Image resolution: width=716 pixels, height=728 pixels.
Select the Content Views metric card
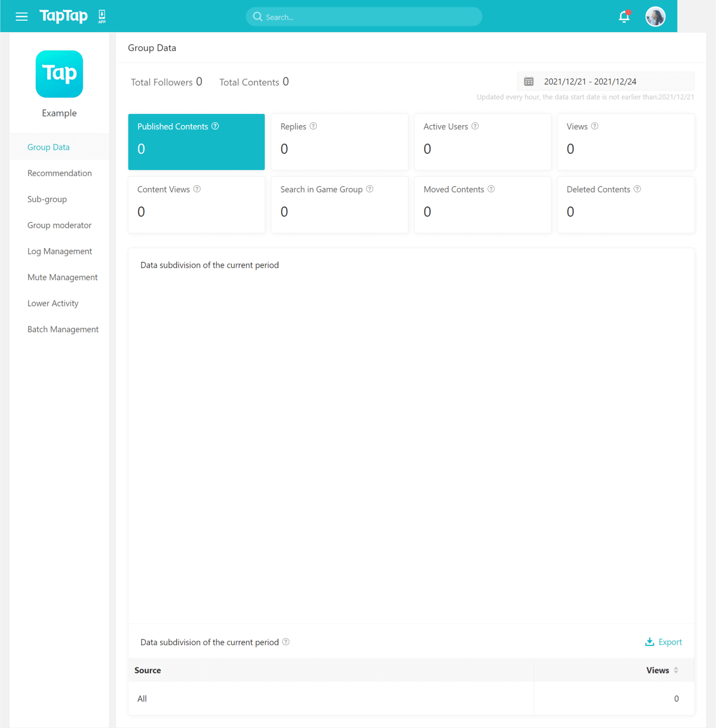[x=196, y=205]
